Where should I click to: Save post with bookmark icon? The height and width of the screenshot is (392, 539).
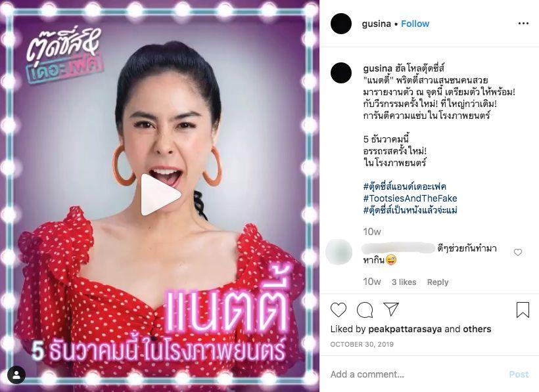click(523, 310)
